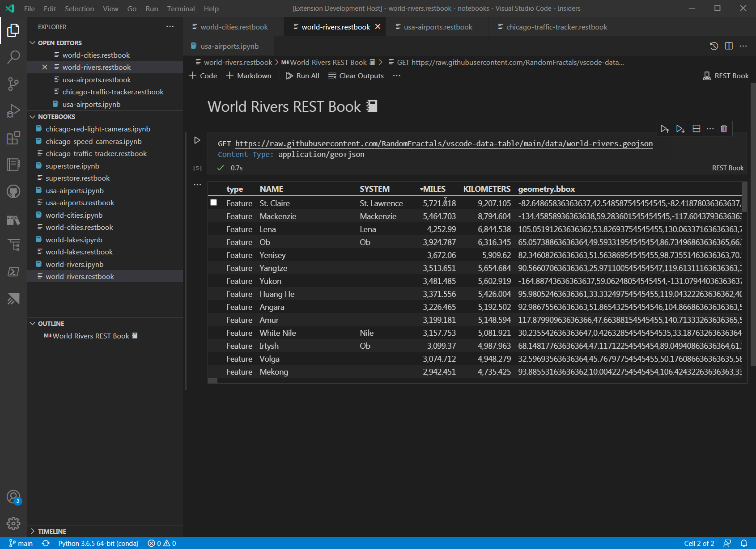Collapse the Outline section

33,324
